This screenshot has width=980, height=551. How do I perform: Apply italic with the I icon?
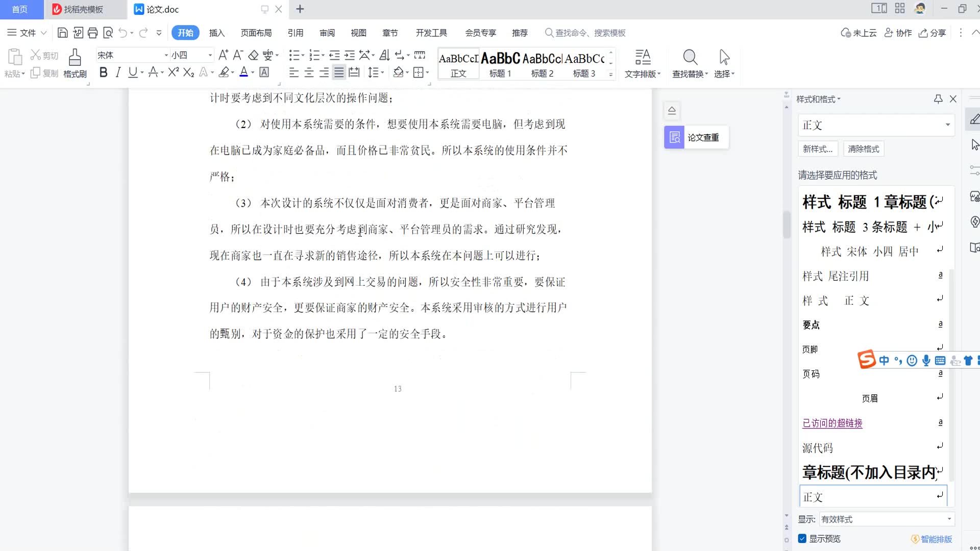(118, 72)
